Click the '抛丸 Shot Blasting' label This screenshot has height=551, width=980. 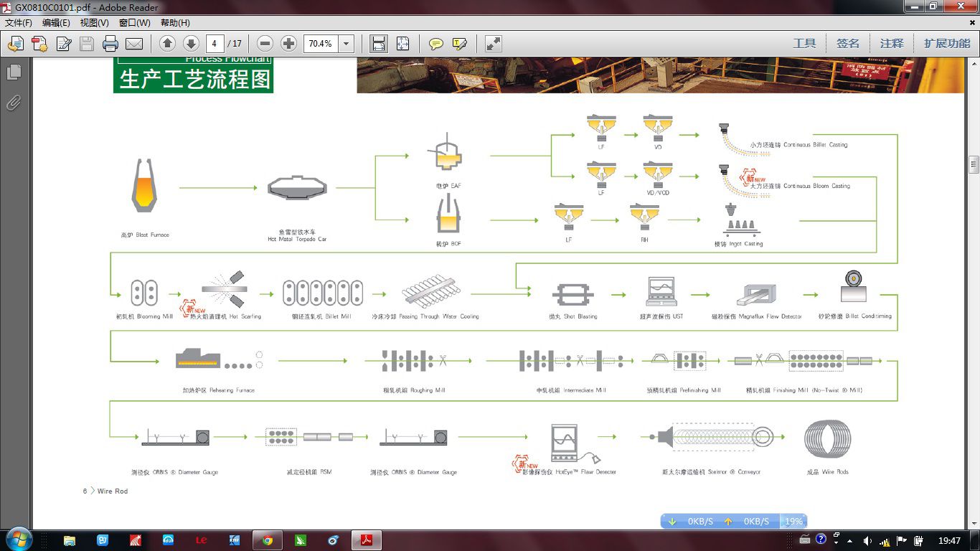point(573,316)
